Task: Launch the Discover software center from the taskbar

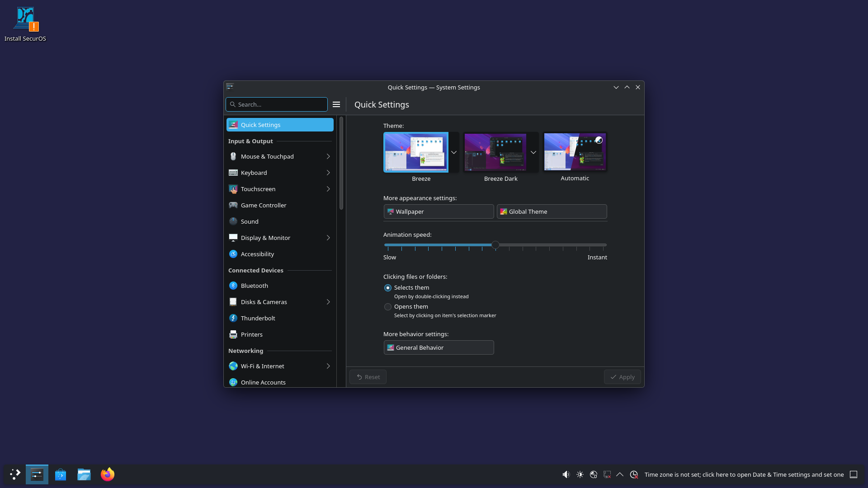Action: pos(60,474)
